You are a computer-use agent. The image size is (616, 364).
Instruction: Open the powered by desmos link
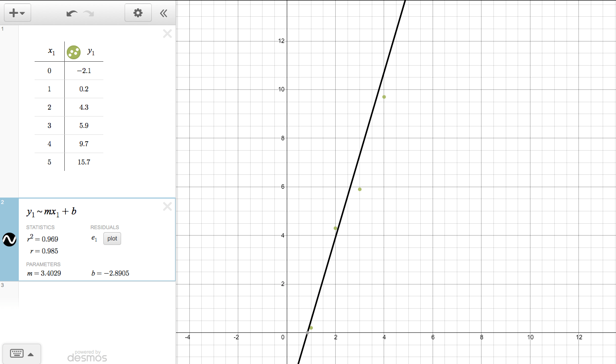tap(87, 355)
